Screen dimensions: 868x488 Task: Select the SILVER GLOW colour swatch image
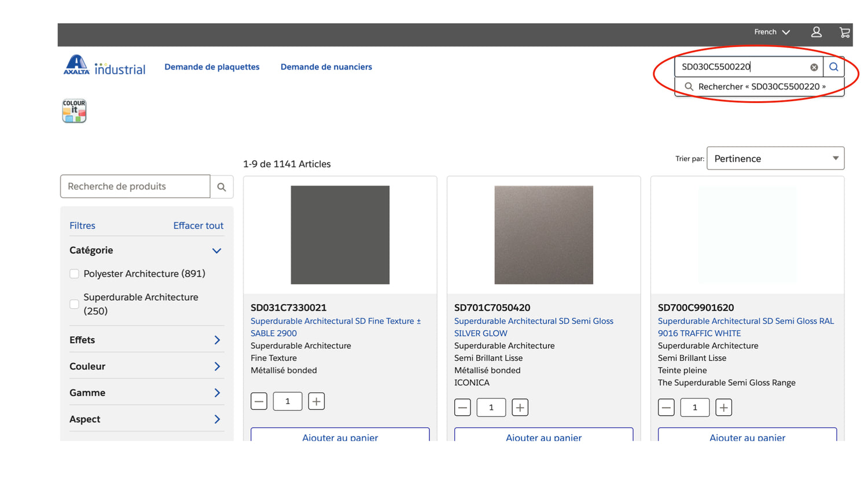[x=543, y=235]
